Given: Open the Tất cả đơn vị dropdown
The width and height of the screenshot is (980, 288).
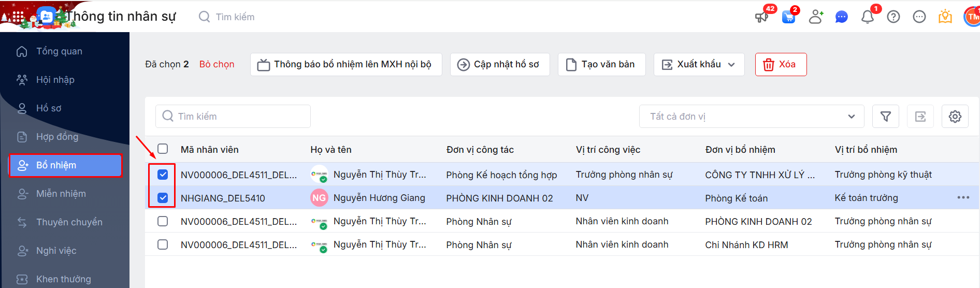Looking at the screenshot, I should [751, 117].
